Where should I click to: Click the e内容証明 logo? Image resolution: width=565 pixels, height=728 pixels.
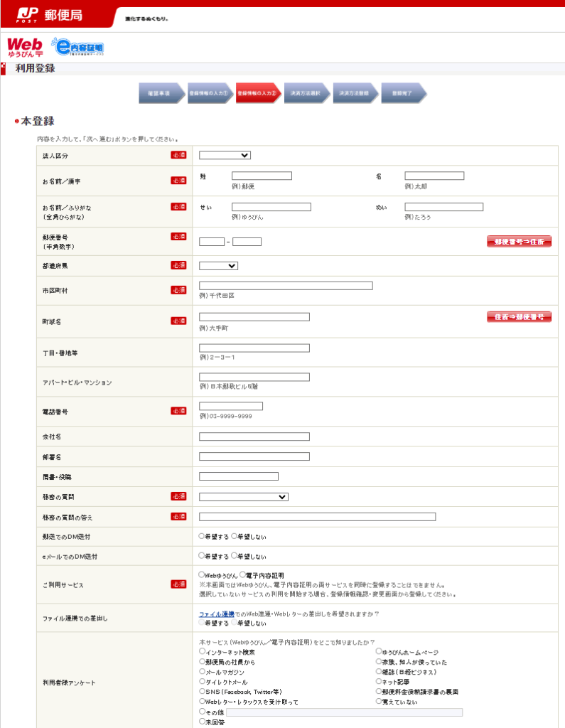point(77,47)
